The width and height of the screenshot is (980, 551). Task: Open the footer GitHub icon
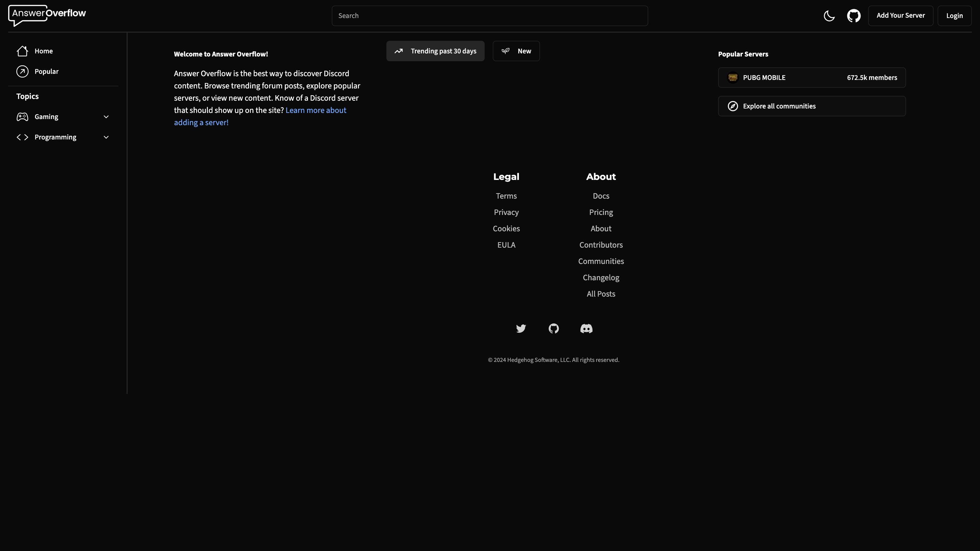pos(554,328)
